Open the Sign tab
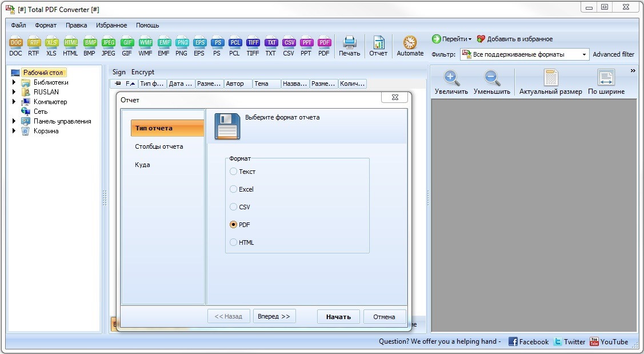 click(119, 72)
